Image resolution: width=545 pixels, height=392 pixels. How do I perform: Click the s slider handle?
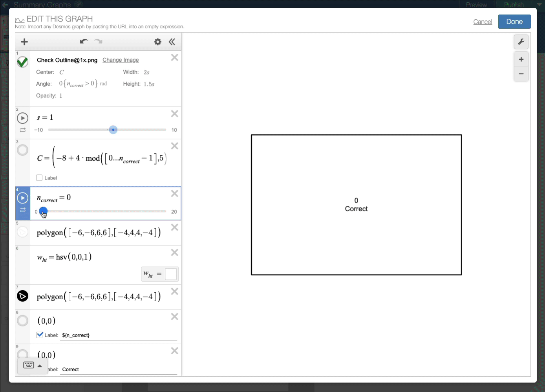pos(113,130)
